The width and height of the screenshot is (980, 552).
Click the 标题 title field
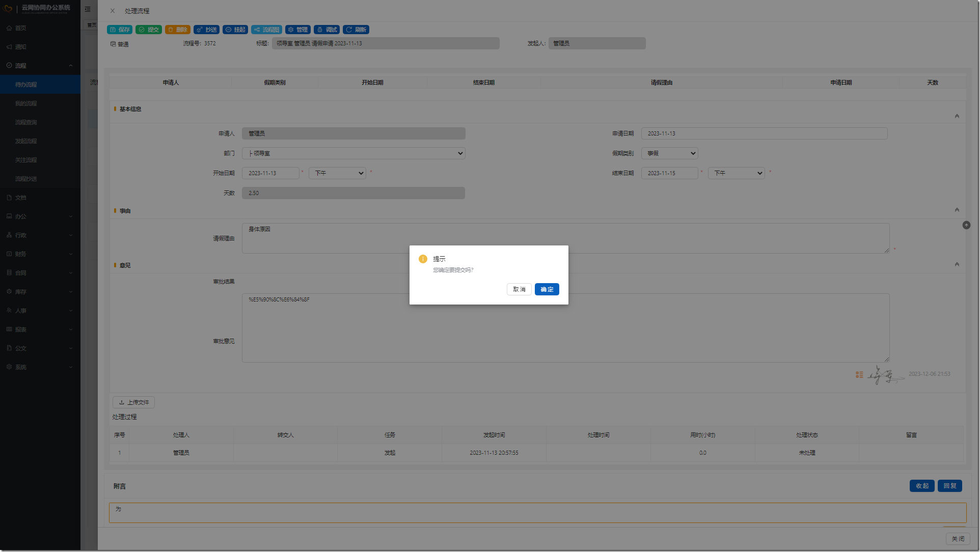386,43
